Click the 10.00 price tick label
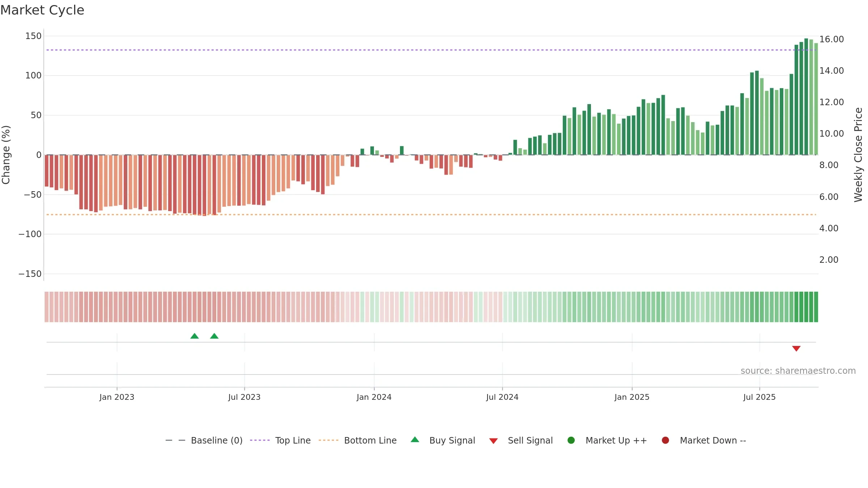 tap(831, 134)
